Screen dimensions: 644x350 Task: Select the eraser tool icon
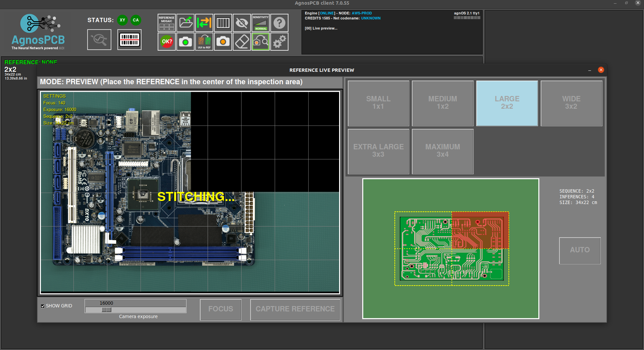pyautogui.click(x=242, y=42)
